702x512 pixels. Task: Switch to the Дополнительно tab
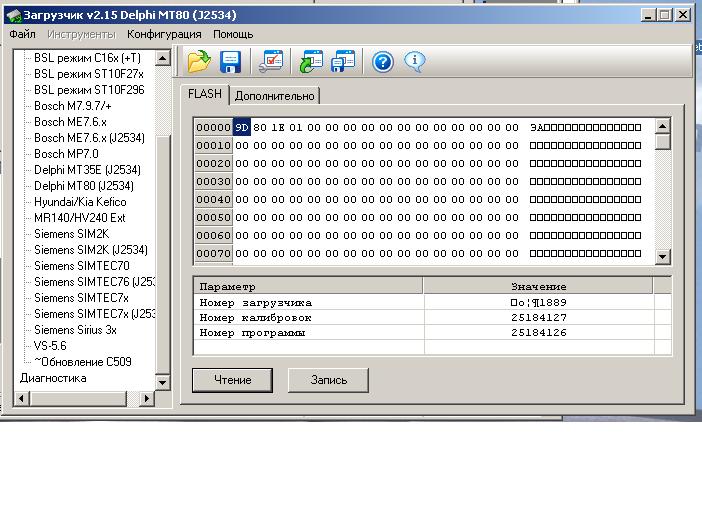coord(274,96)
